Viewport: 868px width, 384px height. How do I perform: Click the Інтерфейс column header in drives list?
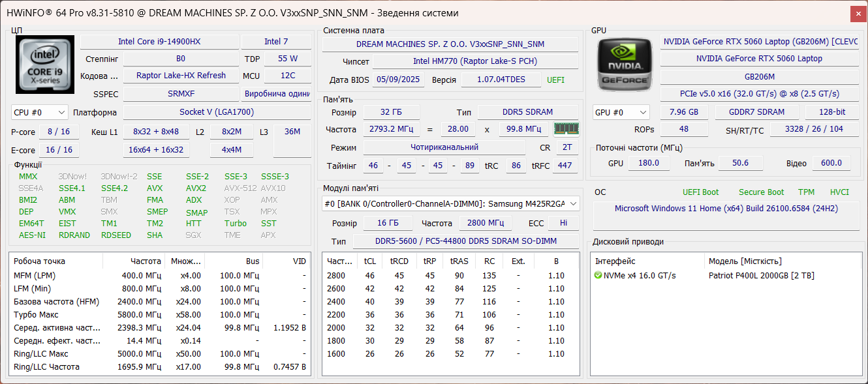(x=615, y=261)
